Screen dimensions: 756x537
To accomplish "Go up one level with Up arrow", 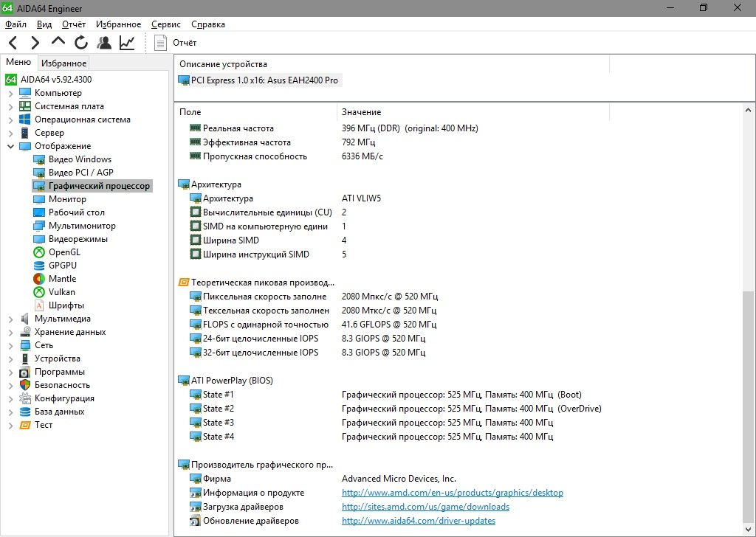I will pos(58,41).
